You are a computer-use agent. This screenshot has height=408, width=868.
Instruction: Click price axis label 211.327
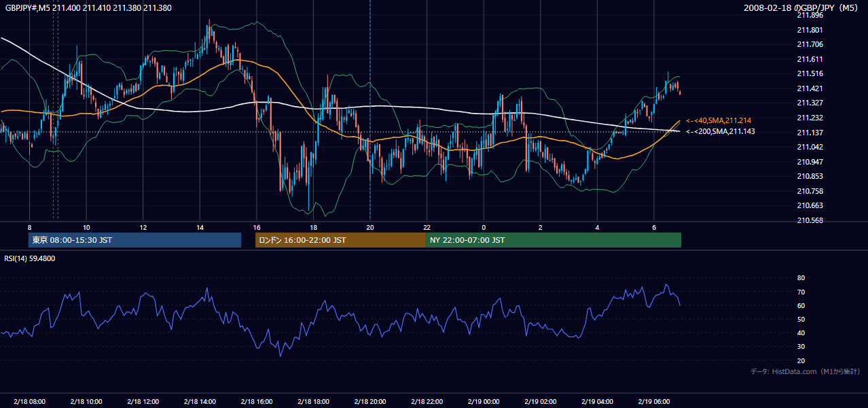810,103
